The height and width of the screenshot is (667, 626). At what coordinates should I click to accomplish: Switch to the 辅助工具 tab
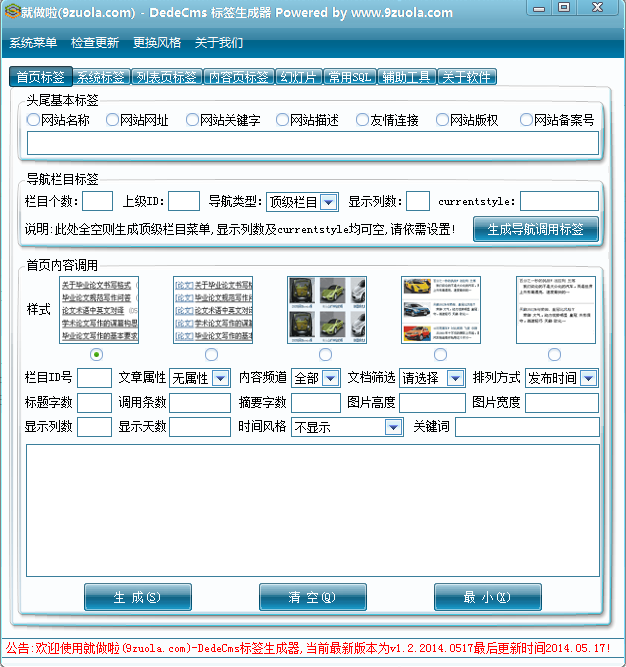[x=407, y=77]
